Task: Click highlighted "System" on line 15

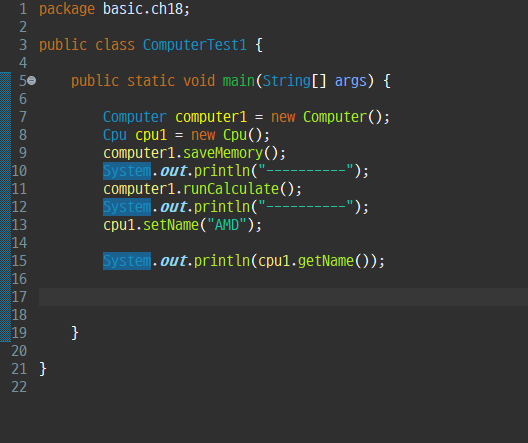Action: coord(127,261)
